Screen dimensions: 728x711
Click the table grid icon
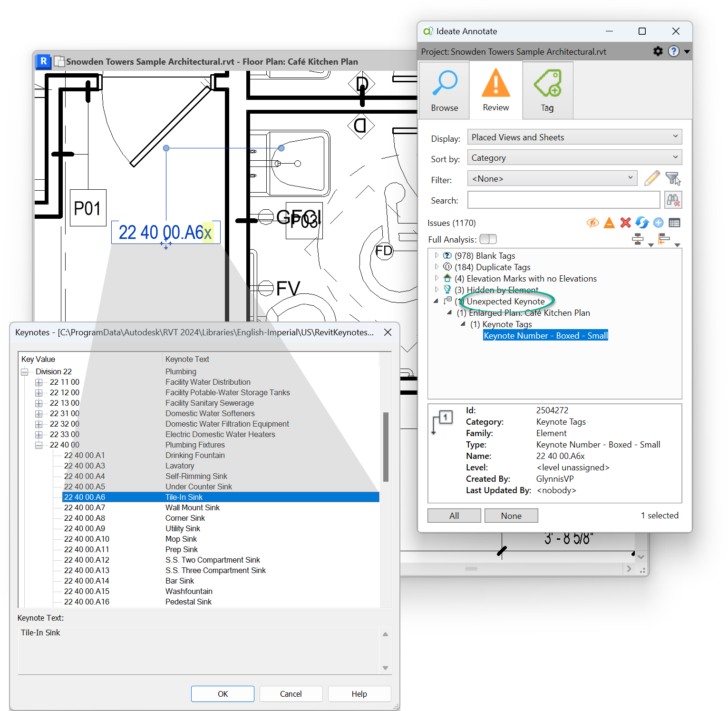tap(674, 223)
